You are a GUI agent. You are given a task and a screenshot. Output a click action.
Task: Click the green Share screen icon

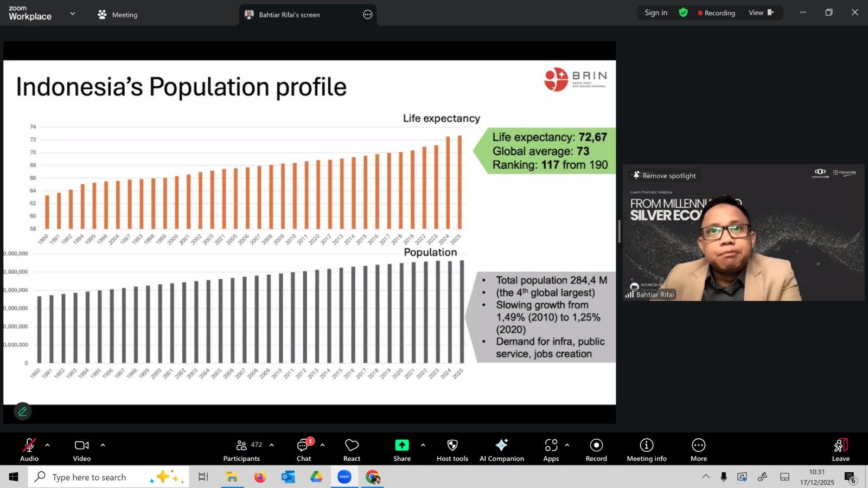[x=401, y=445]
